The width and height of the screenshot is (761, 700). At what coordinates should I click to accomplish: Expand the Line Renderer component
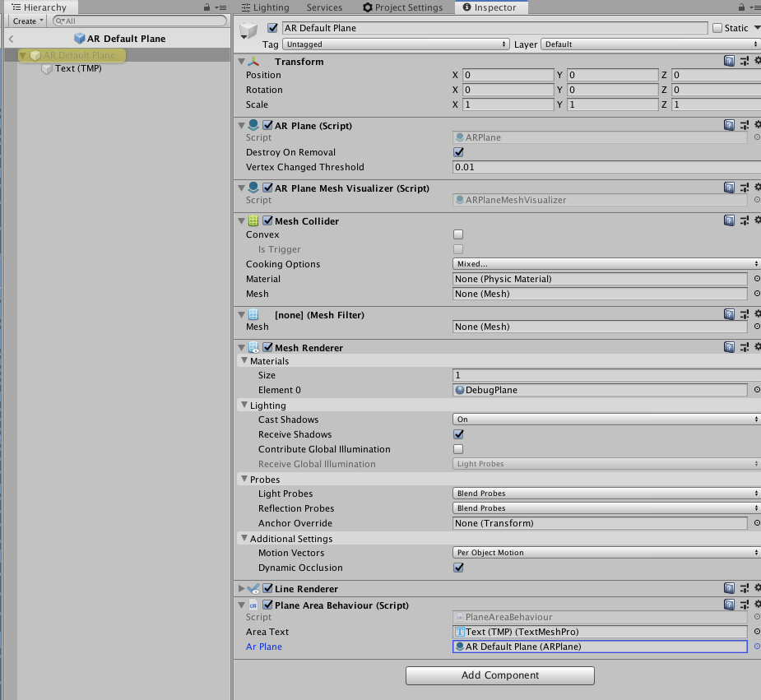pyautogui.click(x=241, y=588)
